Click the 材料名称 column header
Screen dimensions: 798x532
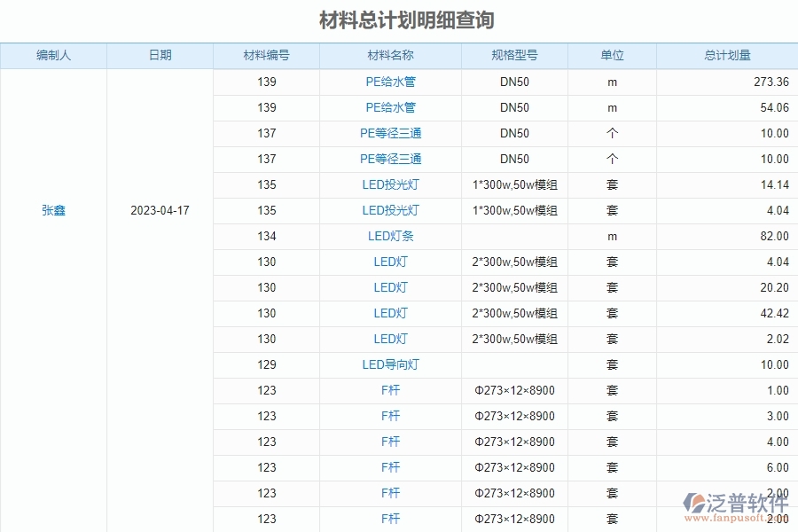[x=391, y=55]
